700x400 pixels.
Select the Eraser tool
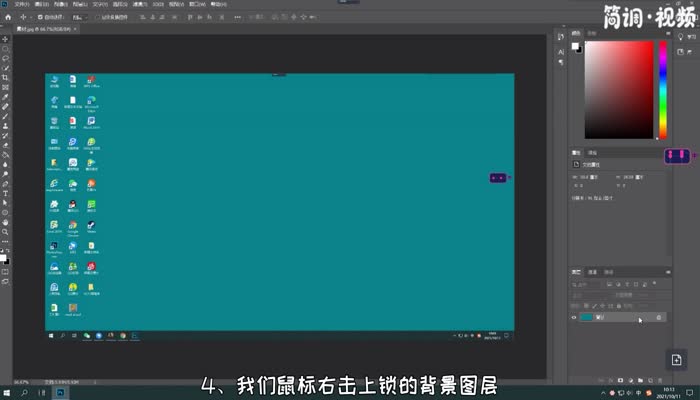tap(5, 145)
